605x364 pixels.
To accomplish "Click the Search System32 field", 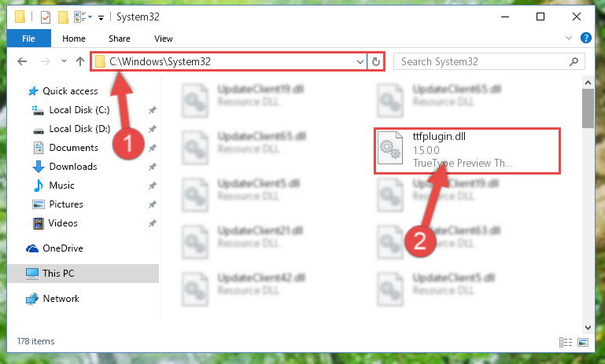I will click(x=482, y=61).
